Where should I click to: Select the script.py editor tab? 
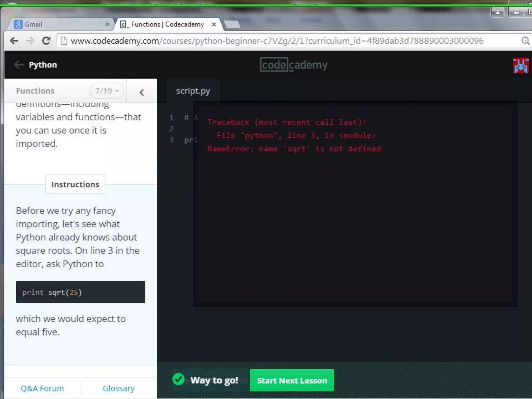click(x=193, y=91)
